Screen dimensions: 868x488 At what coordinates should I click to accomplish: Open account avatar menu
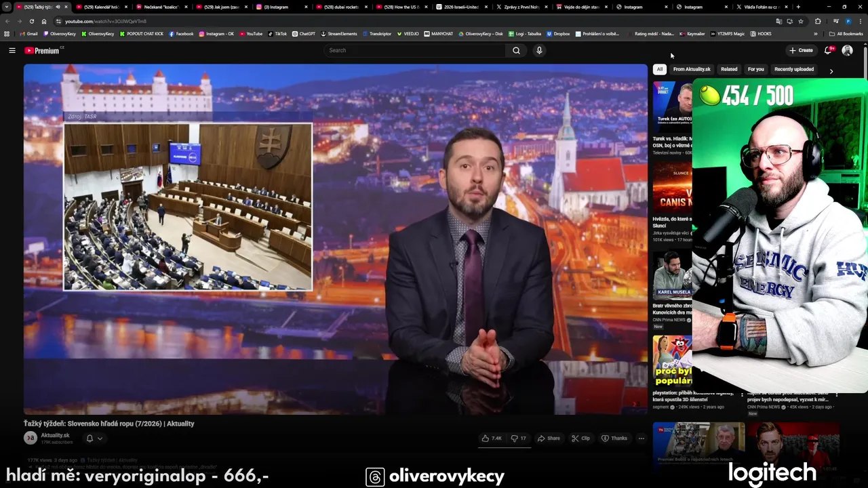click(847, 50)
